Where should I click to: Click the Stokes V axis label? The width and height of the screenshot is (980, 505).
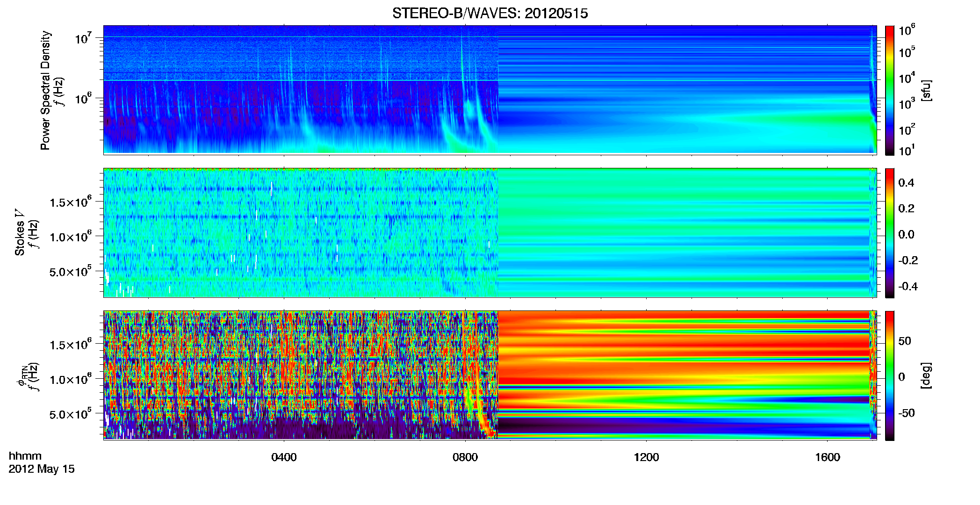coord(20,232)
